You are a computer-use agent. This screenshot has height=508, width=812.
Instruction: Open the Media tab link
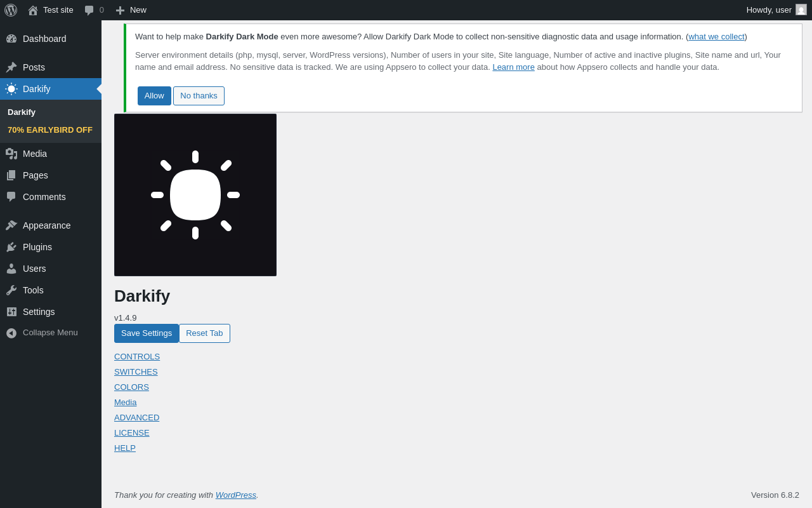(x=126, y=403)
